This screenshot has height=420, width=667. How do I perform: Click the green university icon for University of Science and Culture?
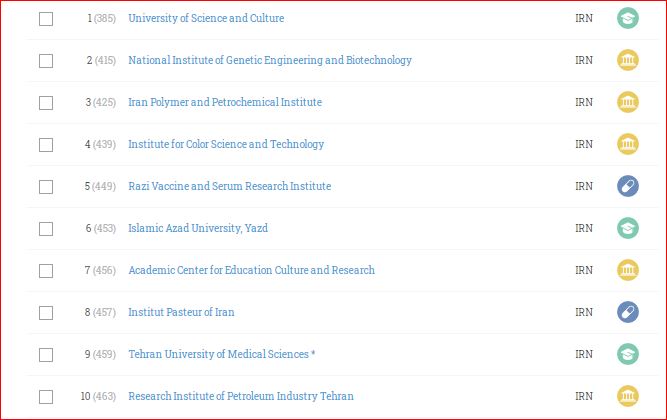628,18
